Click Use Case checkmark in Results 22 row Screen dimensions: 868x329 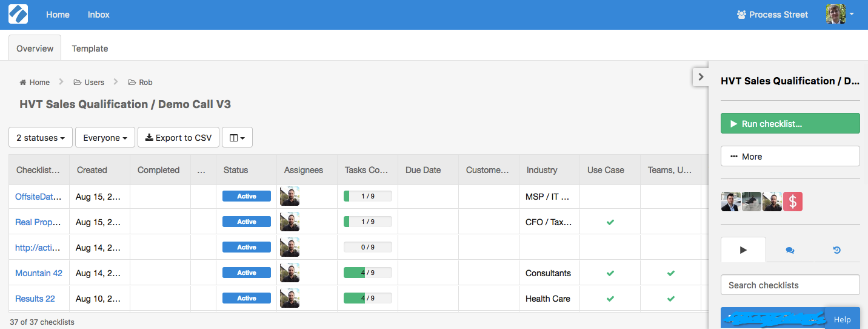[x=610, y=299]
